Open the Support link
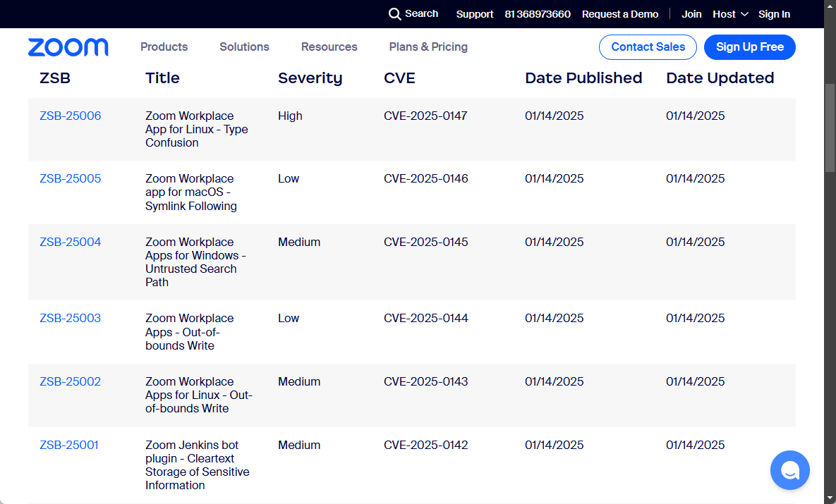836x504 pixels. [x=475, y=14]
